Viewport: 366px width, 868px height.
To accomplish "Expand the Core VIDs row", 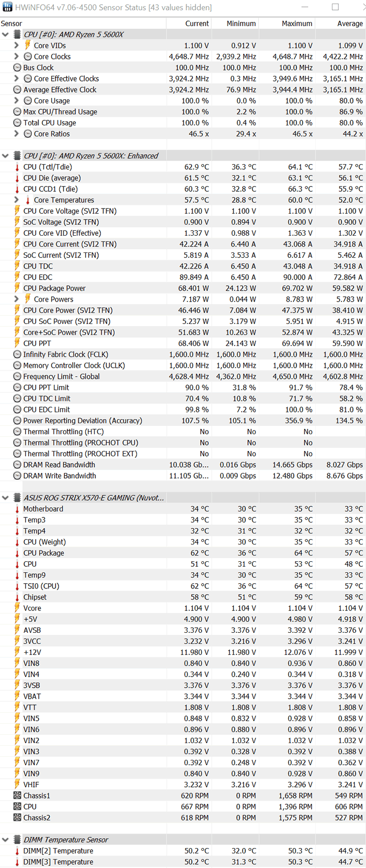I will coord(16,45).
